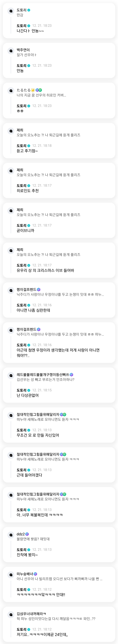
Task: Click the badge icon next to ddz2
Action: (x=27, y=534)
